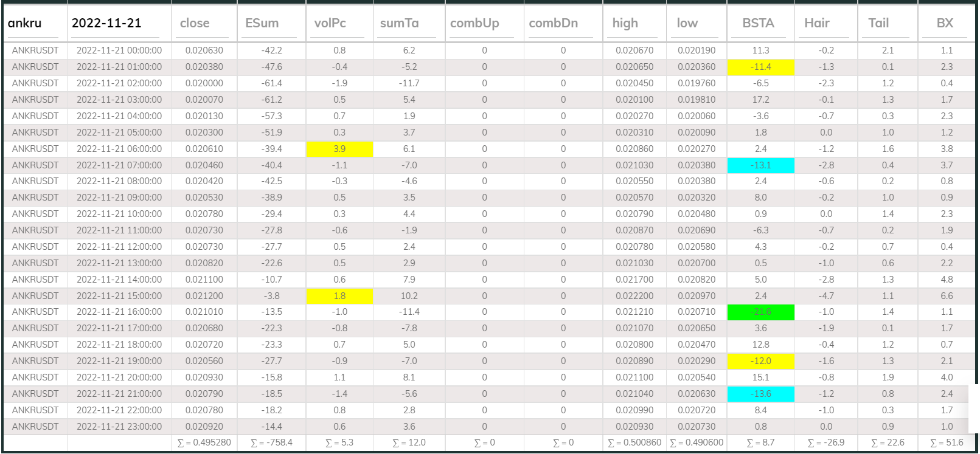Click ESum value -3.8
The width and height of the screenshot is (980, 454).
(271, 296)
